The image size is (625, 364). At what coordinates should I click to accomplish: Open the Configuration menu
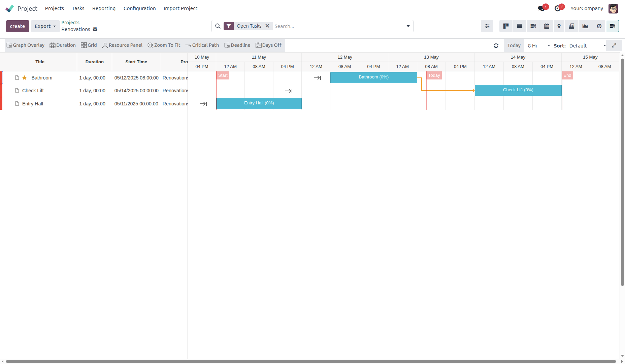tap(139, 8)
